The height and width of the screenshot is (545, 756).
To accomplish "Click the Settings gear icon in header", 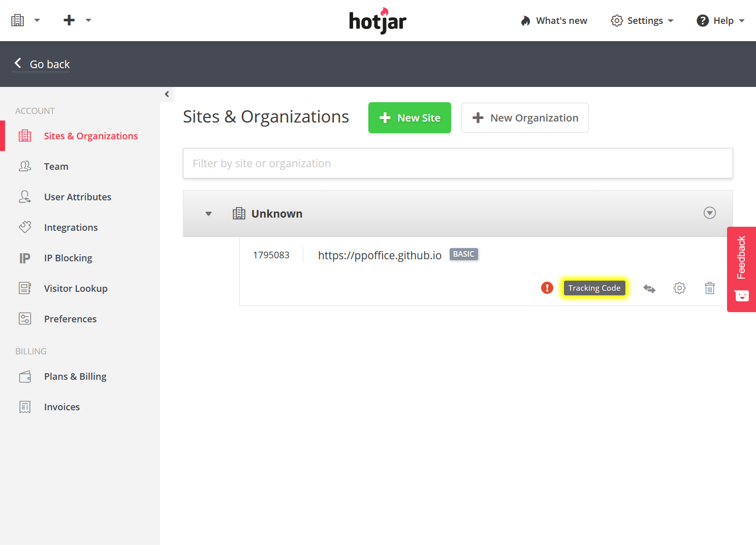I will (x=617, y=21).
